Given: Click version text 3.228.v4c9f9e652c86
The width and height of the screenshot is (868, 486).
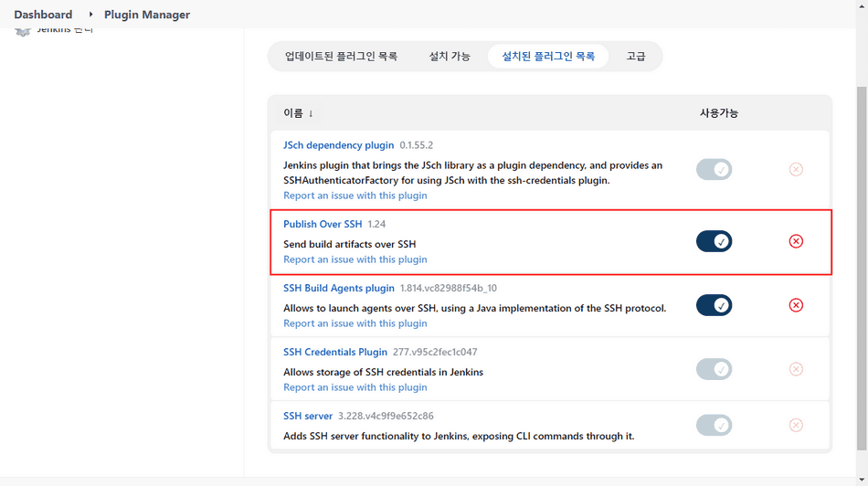Looking at the screenshot, I should [x=386, y=416].
